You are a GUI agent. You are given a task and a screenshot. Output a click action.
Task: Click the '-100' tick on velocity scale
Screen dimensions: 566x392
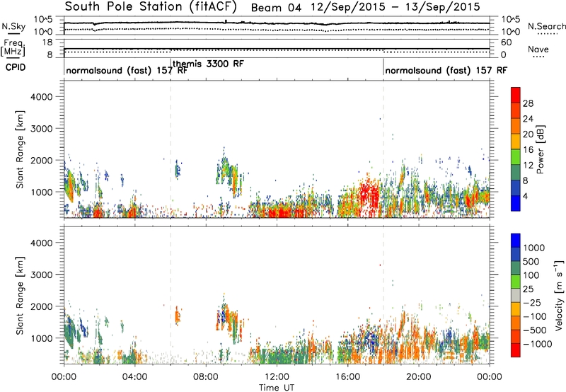(x=534, y=316)
